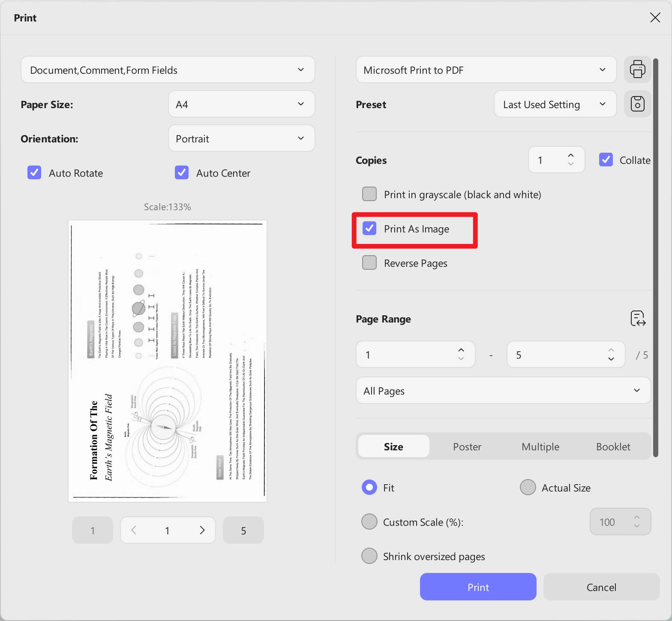Open the Orientation Portrait dropdown

pos(242,138)
